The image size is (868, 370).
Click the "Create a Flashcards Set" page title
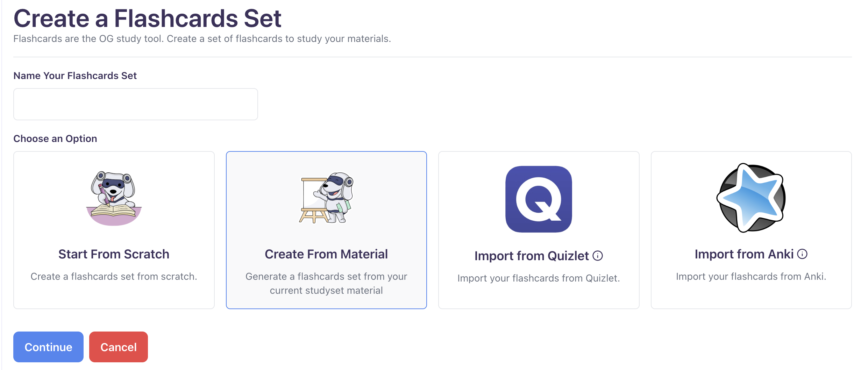(x=147, y=17)
